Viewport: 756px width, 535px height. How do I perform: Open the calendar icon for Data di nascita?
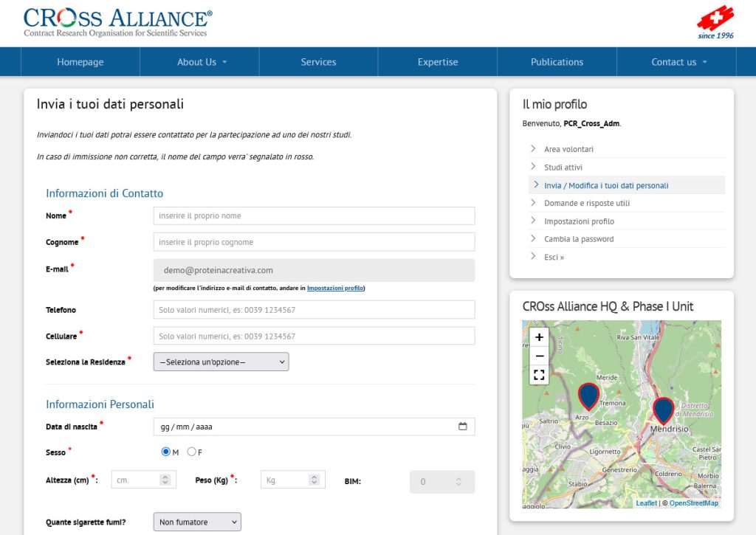[463, 426]
